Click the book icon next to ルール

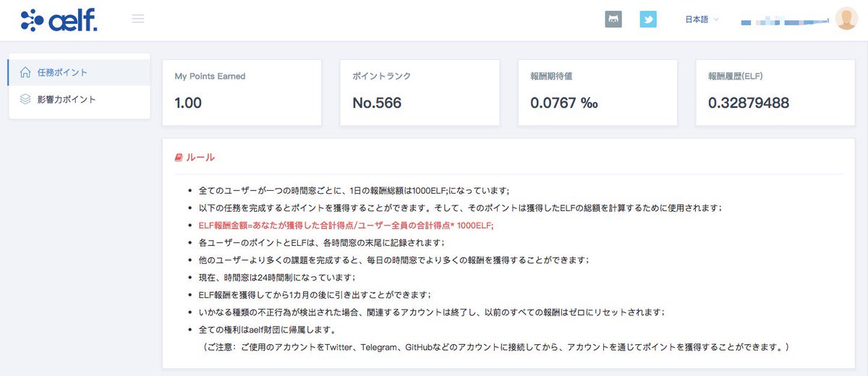(179, 157)
